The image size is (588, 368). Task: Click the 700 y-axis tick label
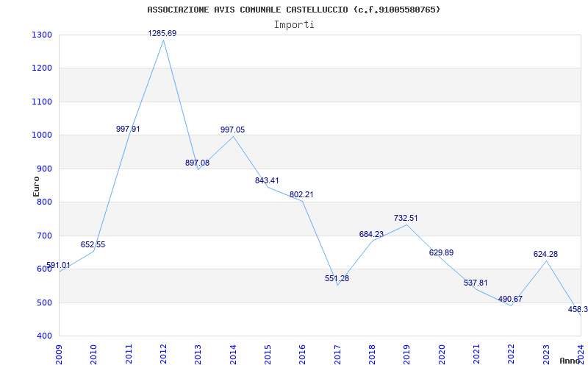tap(45, 236)
